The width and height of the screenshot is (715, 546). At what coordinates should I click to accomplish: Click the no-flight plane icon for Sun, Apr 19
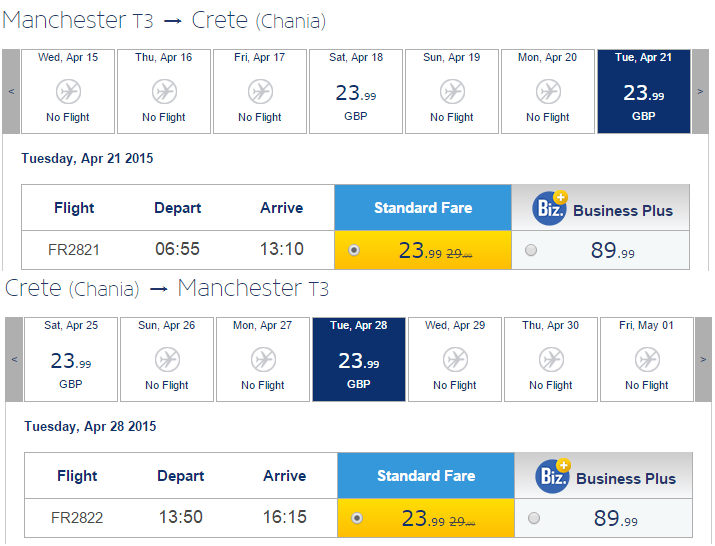click(x=452, y=92)
